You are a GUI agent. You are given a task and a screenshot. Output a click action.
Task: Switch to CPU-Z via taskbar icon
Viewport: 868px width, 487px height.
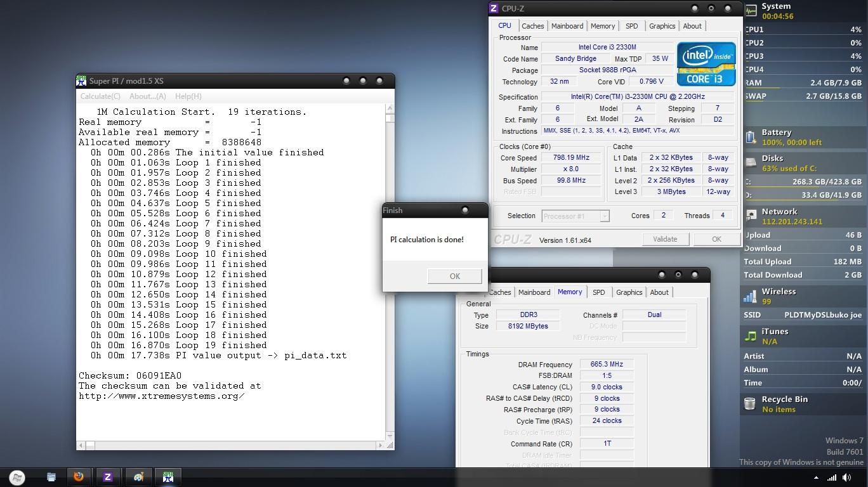(108, 477)
